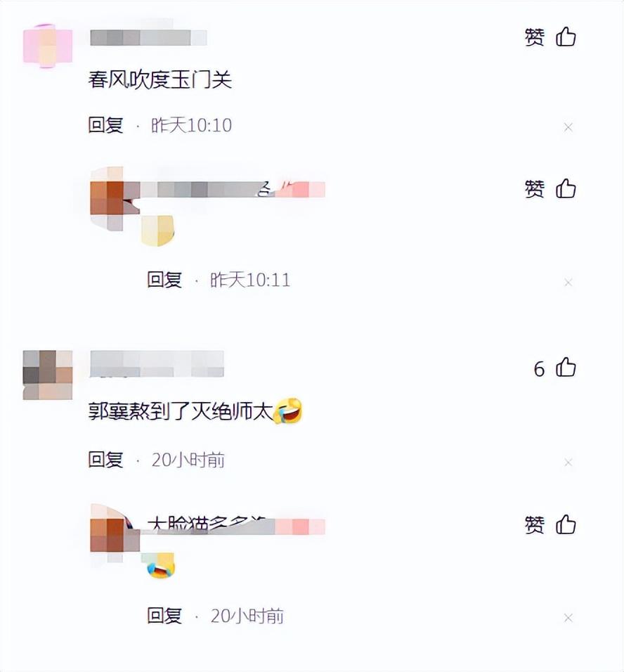This screenshot has height=672, width=624.
Task: Open the blurred username above 郭襄熬到了灭绝师太
Action: click(157, 364)
